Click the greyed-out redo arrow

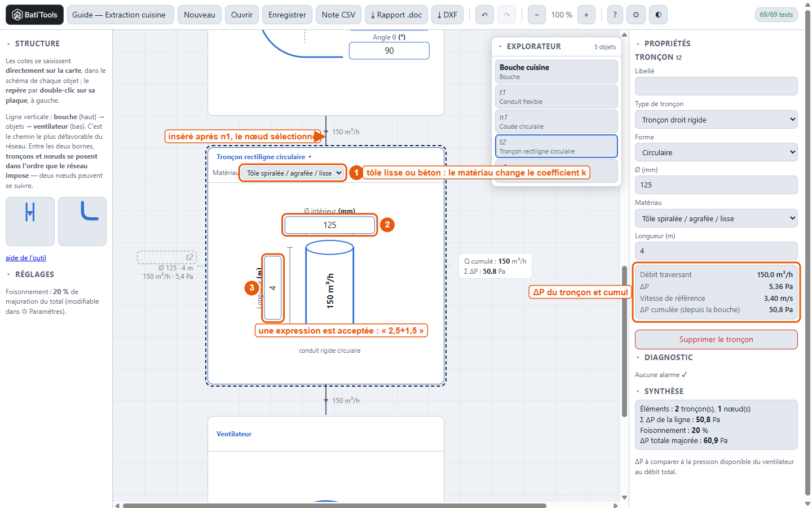tap(506, 15)
